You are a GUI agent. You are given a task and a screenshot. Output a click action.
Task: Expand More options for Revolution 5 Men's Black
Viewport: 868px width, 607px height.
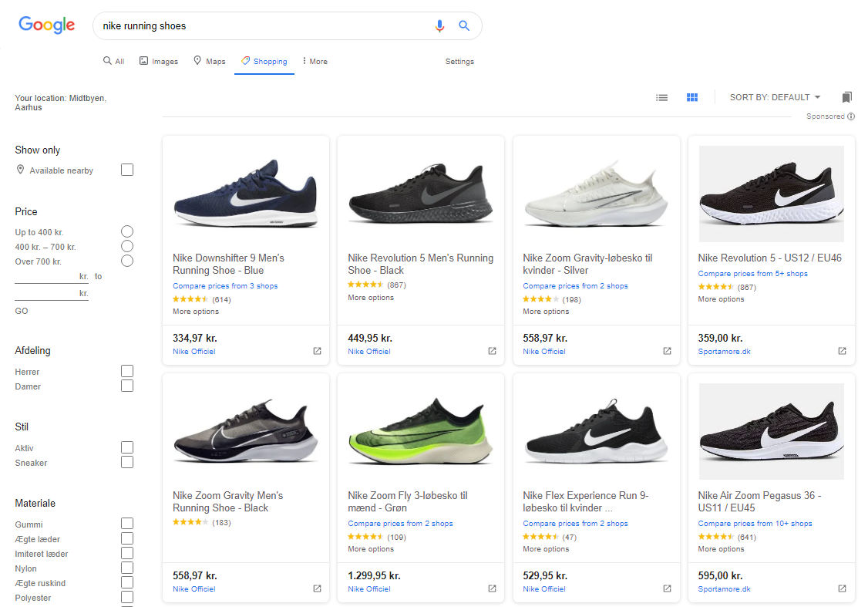371,298
